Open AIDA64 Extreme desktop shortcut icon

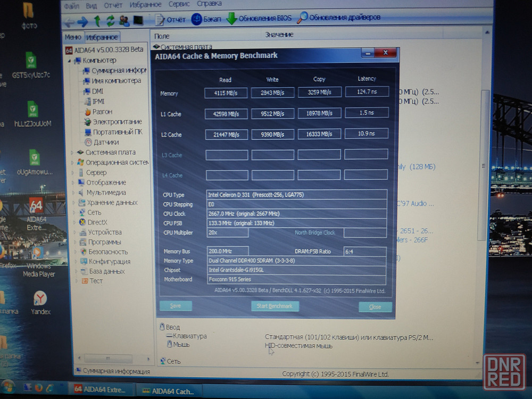click(36, 213)
